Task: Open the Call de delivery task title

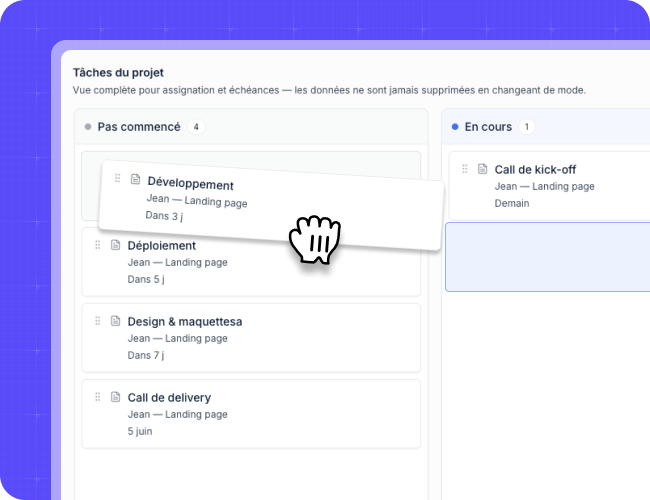Action: [169, 398]
